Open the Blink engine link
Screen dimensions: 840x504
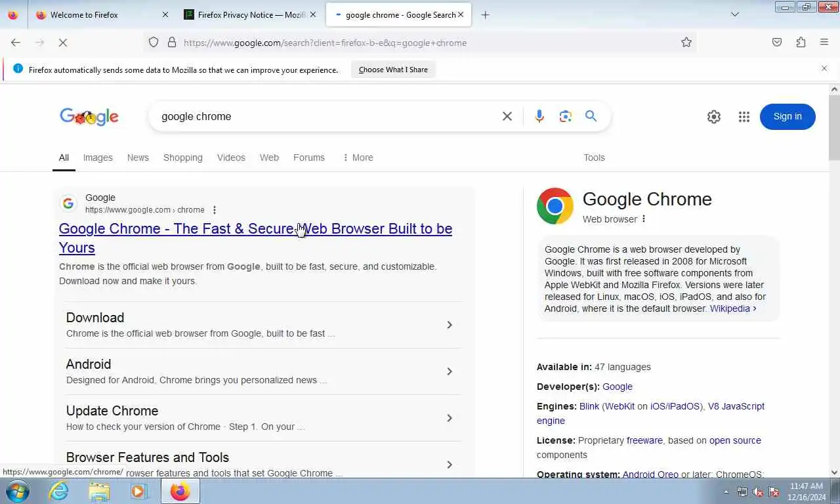589,406
